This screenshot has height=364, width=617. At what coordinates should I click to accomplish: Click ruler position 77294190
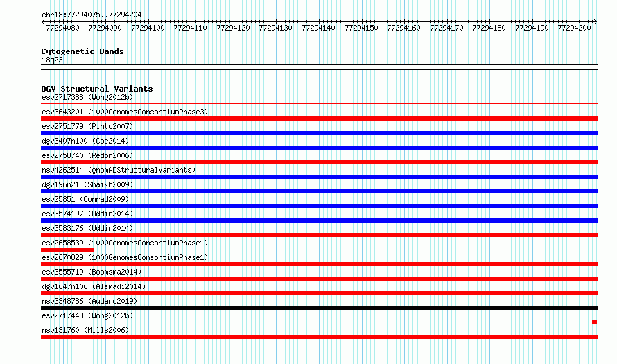(532, 28)
